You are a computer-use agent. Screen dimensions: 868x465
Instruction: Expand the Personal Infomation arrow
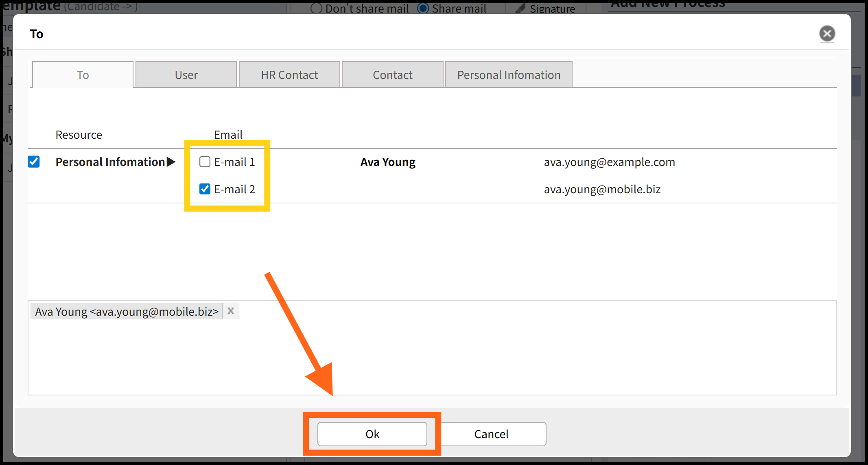pyautogui.click(x=171, y=162)
